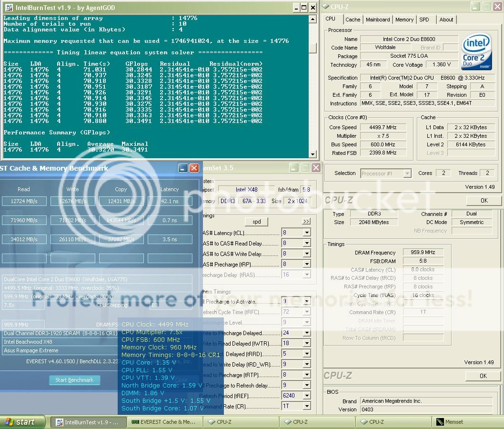504x429 pixels.
Task: Click the CPU-Z title bar icon
Action: (326, 6)
